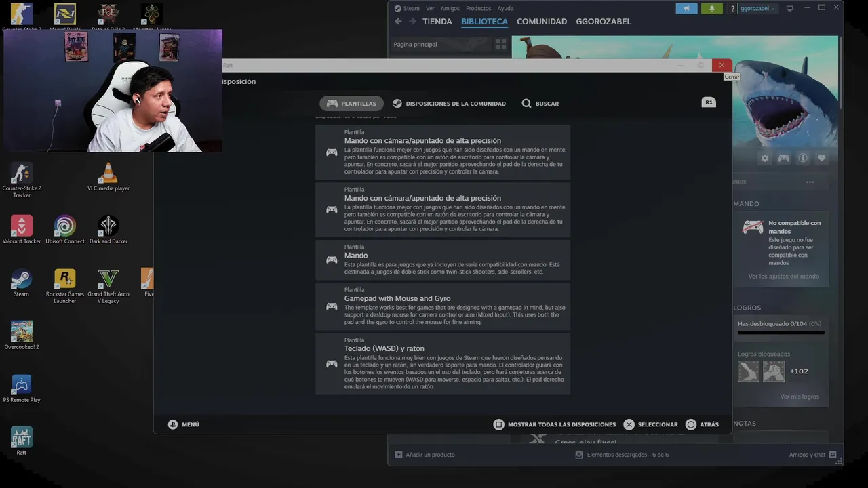Open Rockstar Games Launcher desktop icon
Image resolution: width=868 pixels, height=488 pixels.
pos(65,286)
